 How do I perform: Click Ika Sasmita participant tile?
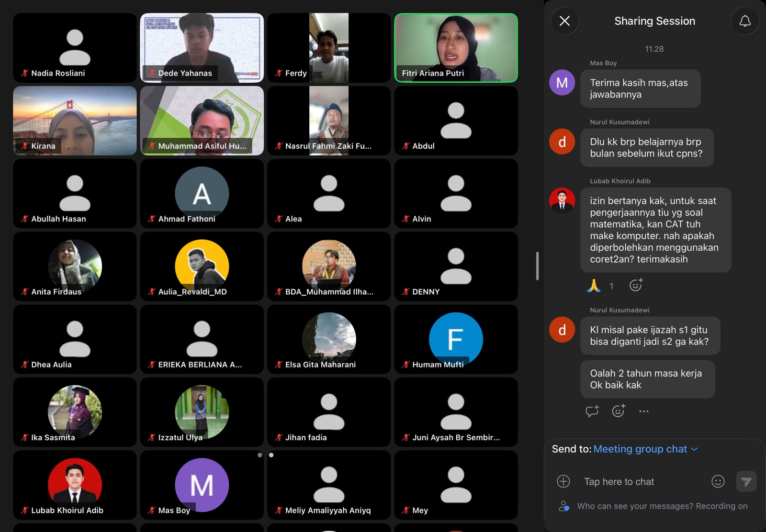[x=75, y=412]
